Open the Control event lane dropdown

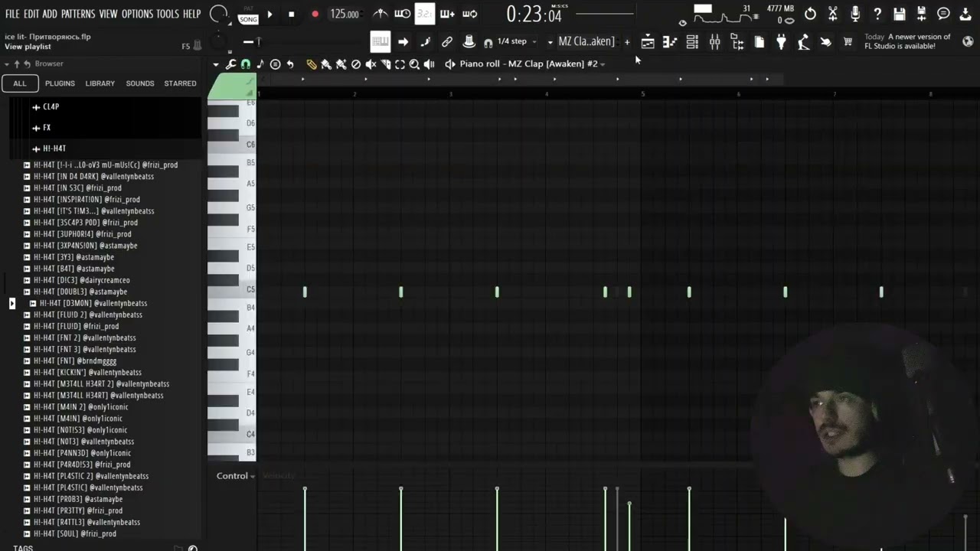point(236,476)
